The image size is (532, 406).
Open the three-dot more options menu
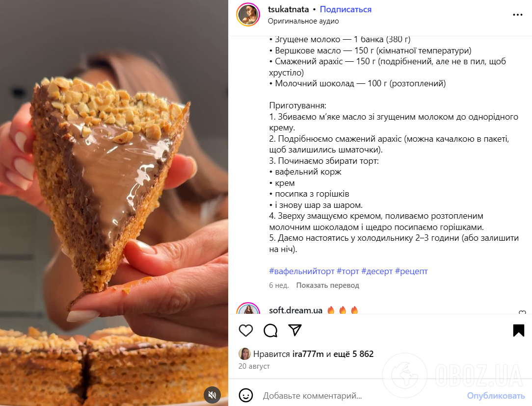[517, 15]
